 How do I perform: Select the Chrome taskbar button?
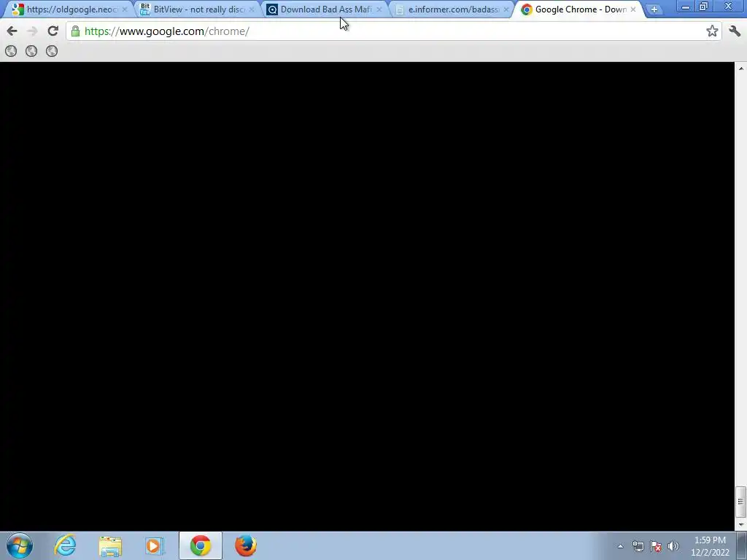pyautogui.click(x=200, y=545)
